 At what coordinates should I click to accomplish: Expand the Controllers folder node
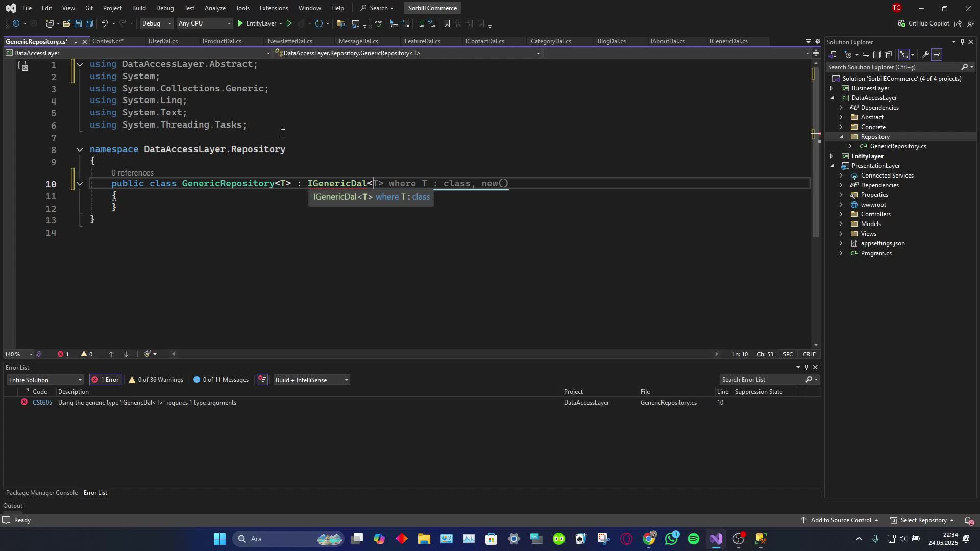(x=841, y=214)
